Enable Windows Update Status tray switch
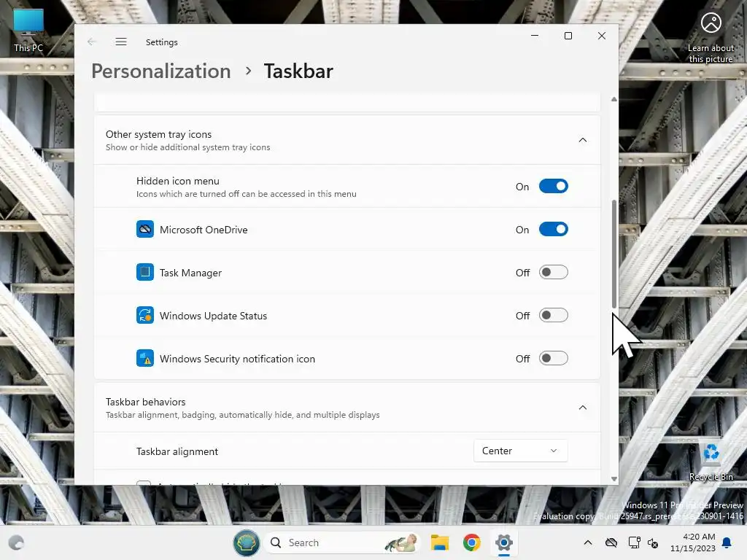The height and width of the screenshot is (560, 747). click(x=553, y=315)
